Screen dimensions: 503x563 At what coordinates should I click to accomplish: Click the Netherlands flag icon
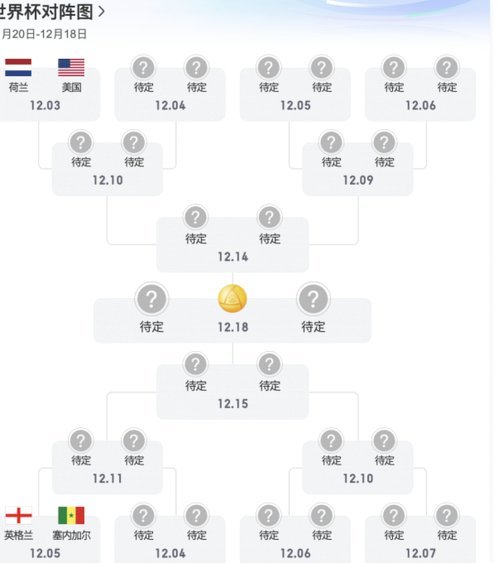click(18, 68)
